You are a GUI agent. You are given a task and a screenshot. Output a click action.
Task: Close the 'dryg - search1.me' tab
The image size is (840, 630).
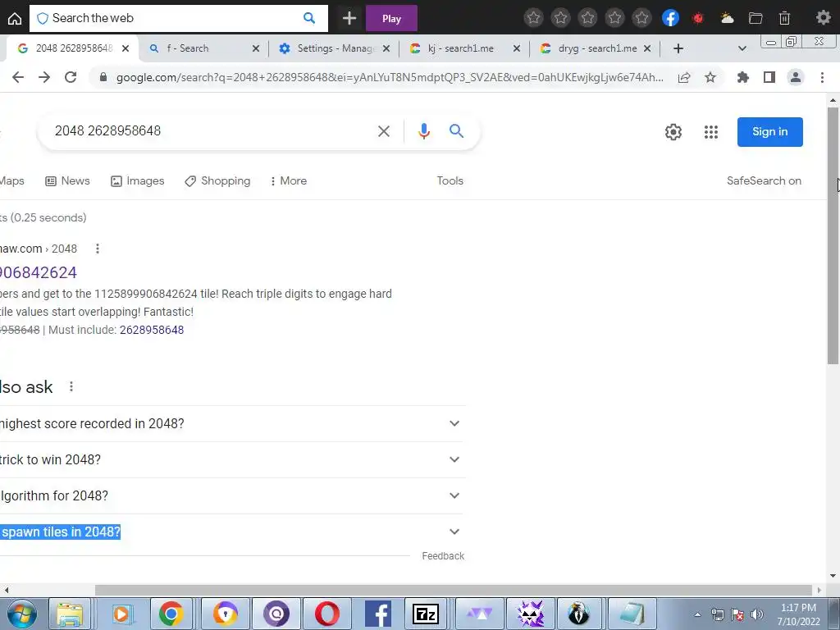pyautogui.click(x=647, y=48)
